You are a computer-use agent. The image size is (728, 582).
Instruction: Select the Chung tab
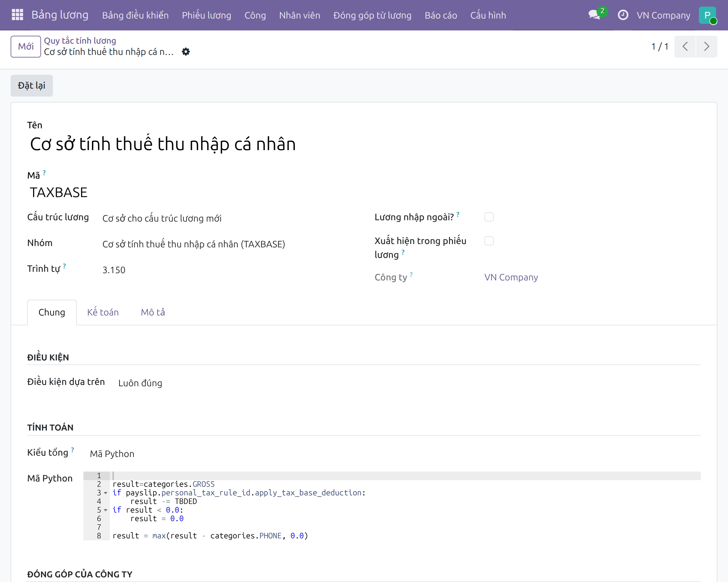(52, 312)
